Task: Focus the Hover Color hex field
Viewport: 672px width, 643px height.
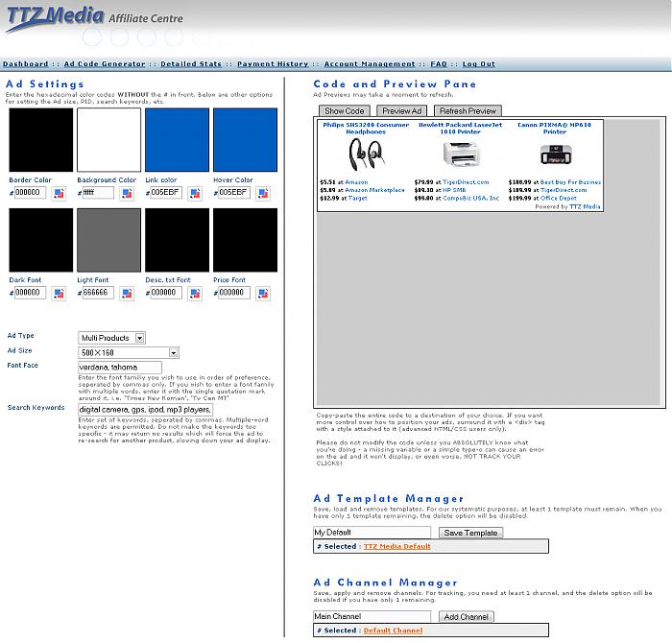Action: [x=234, y=192]
